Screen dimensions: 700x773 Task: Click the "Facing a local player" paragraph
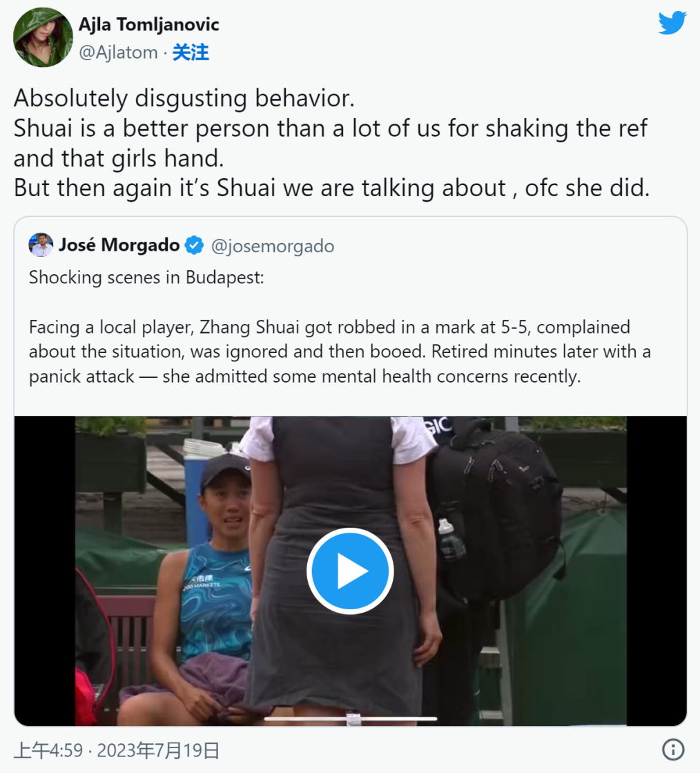coord(340,352)
